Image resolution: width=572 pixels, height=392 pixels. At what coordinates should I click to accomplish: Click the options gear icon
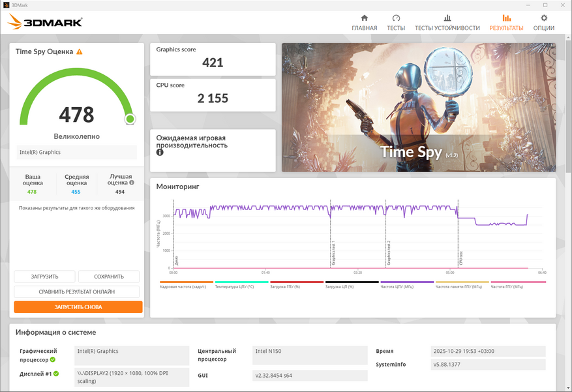pyautogui.click(x=544, y=18)
